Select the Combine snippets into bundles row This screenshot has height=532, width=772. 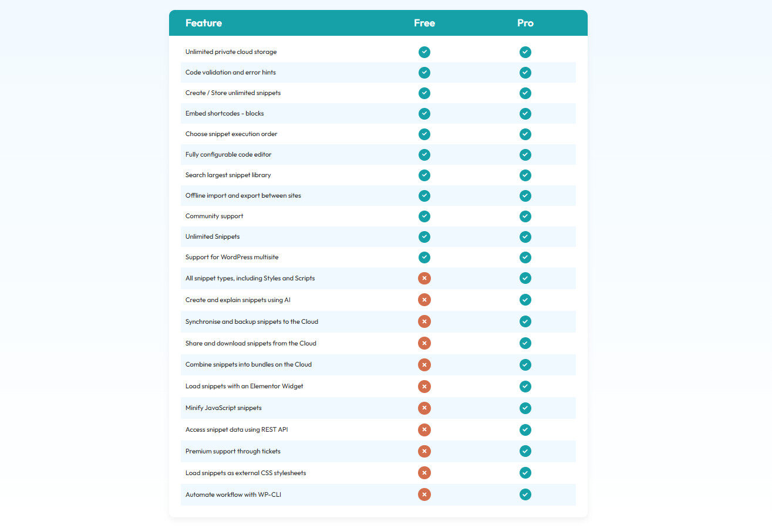pyautogui.click(x=249, y=364)
